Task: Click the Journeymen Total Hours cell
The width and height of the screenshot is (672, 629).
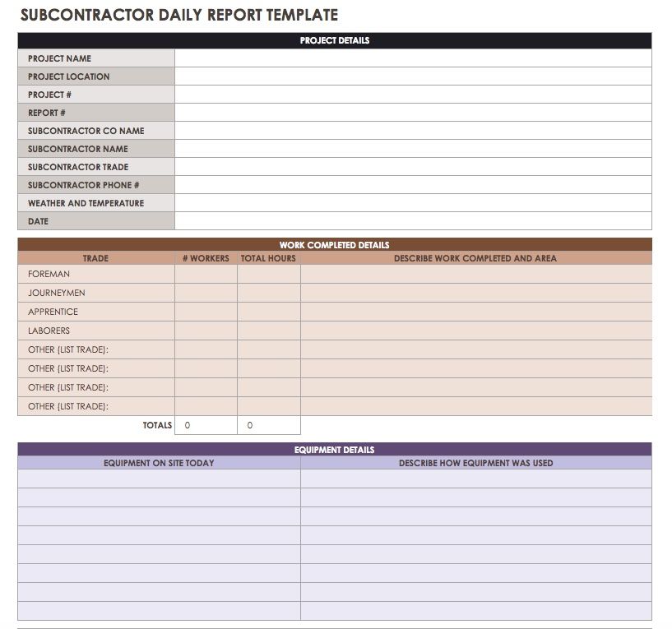Action: [x=268, y=294]
